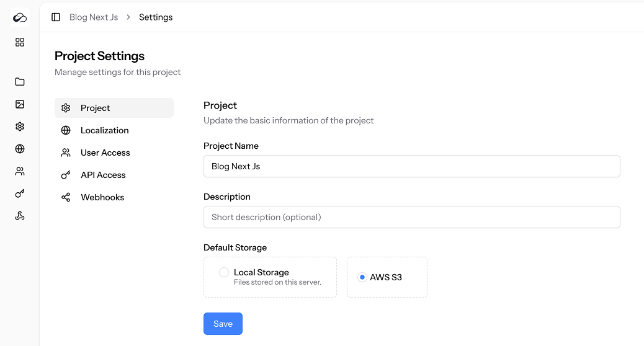644x346 pixels.
Task: Open the folder icon in left sidebar
Action: (20, 82)
